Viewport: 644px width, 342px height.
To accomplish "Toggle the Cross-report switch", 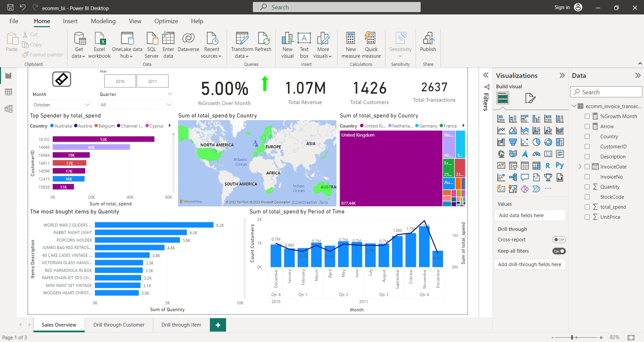I will tap(559, 240).
